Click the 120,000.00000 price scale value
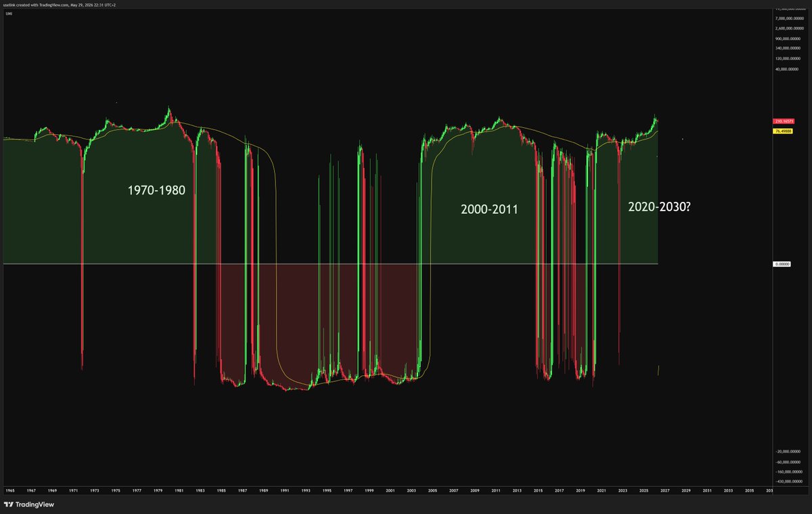 tap(787, 58)
